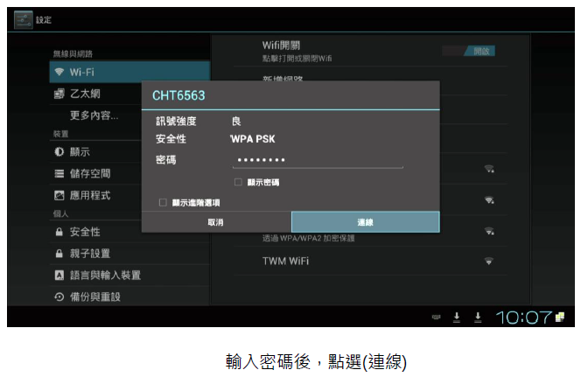Expand 更多內容... under wireless & networks
The width and height of the screenshot is (588, 377).
(x=94, y=115)
